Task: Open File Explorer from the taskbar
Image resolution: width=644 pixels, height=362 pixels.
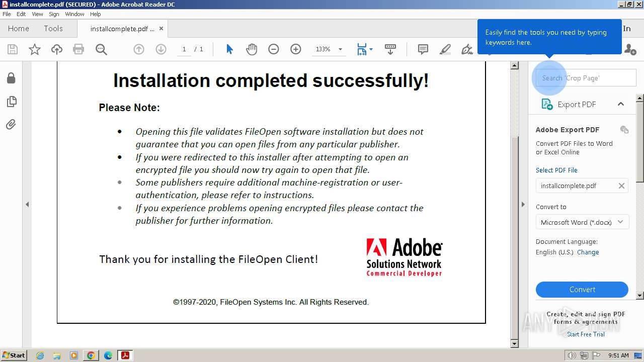Action: (x=57, y=355)
